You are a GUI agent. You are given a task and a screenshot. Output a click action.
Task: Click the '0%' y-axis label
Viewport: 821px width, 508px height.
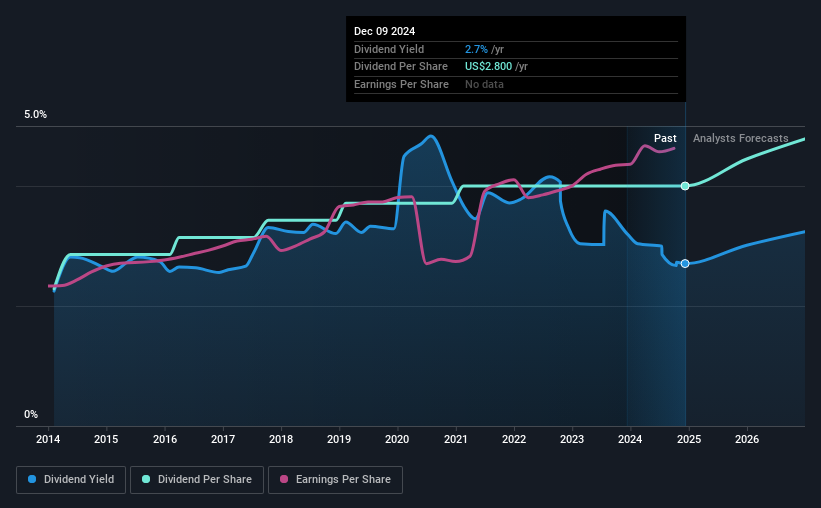pyautogui.click(x=31, y=414)
